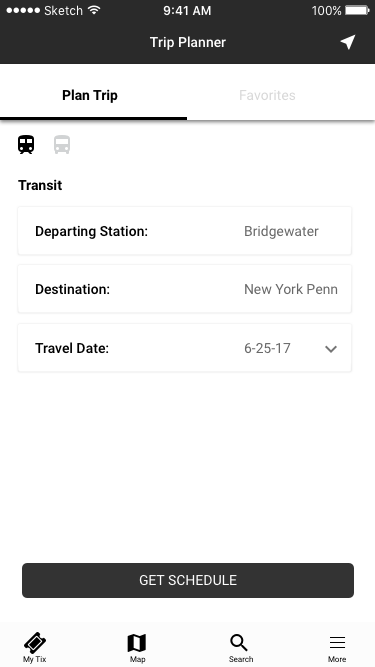Tap the New York Penn destination value
The width and height of the screenshot is (375, 667).
[291, 289]
